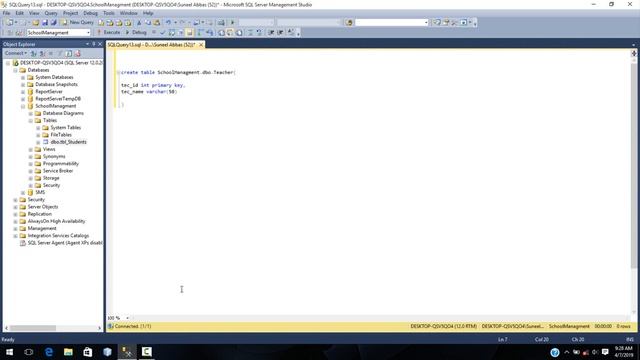Open the editor zoom percentage dropdown
This screenshot has width=640, height=360.
127,318
